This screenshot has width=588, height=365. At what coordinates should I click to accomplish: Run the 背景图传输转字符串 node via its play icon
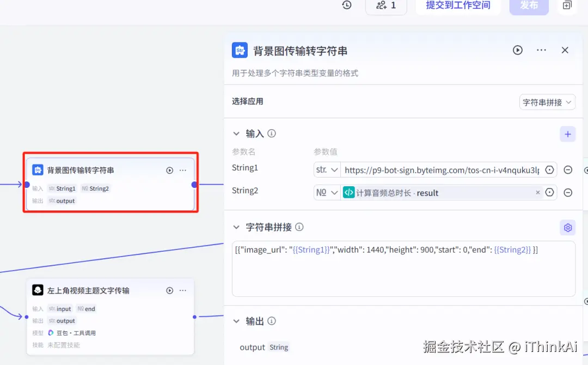point(517,50)
